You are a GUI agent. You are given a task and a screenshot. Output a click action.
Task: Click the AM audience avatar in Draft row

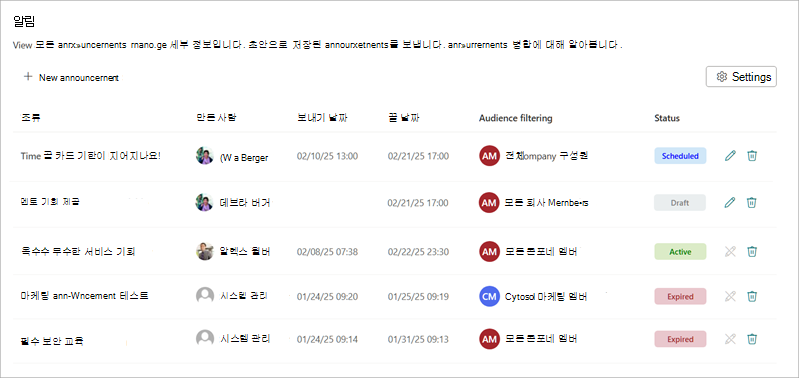(x=489, y=203)
